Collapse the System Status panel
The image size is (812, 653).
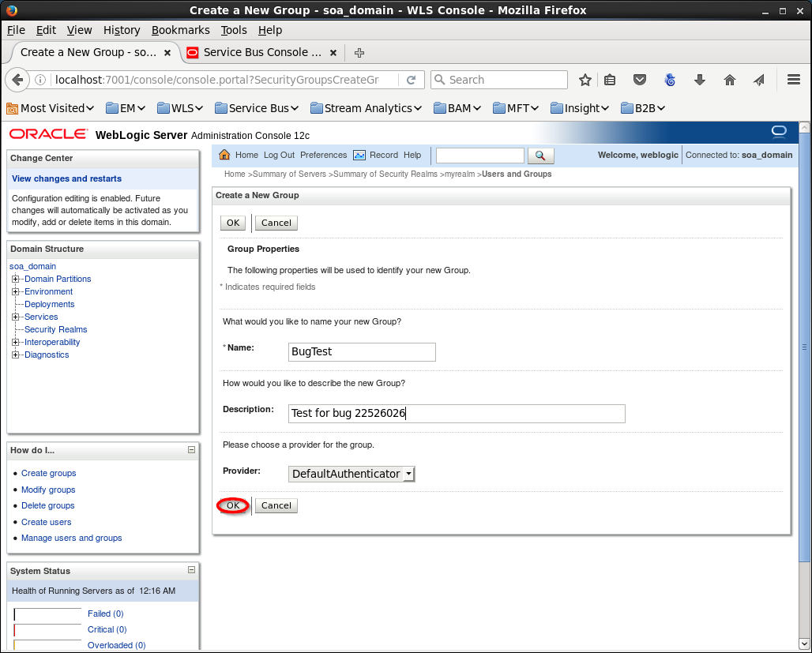[191, 570]
